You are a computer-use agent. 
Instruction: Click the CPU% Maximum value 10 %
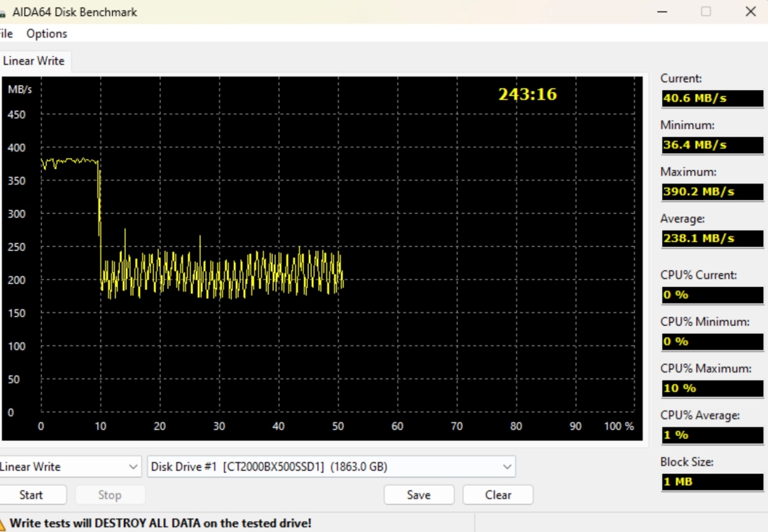(x=712, y=389)
